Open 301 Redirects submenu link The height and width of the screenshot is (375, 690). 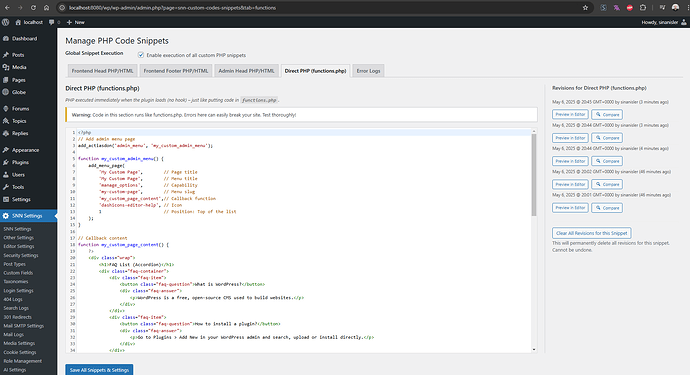(18, 317)
